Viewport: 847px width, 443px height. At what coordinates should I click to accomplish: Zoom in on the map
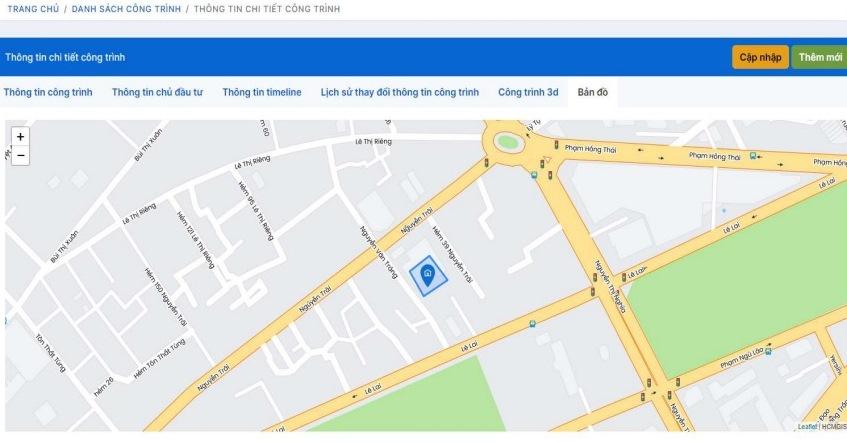[20, 136]
